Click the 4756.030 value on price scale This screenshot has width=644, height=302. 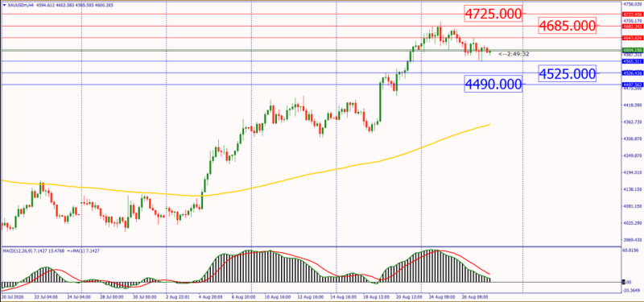633,4
